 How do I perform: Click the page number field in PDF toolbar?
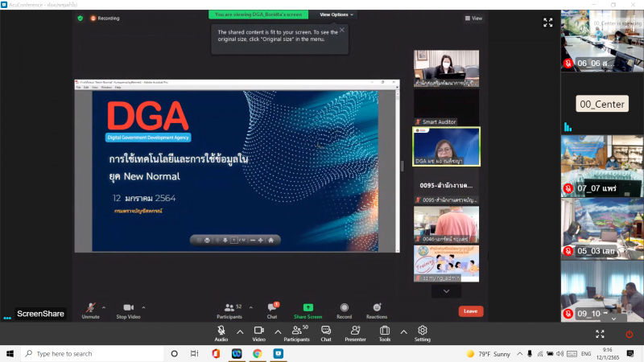click(x=233, y=240)
